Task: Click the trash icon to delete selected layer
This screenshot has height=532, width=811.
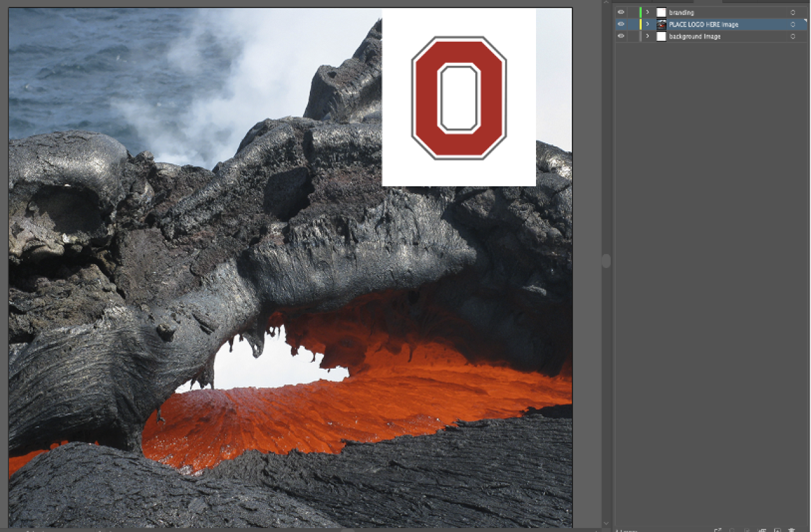Action: (791, 529)
